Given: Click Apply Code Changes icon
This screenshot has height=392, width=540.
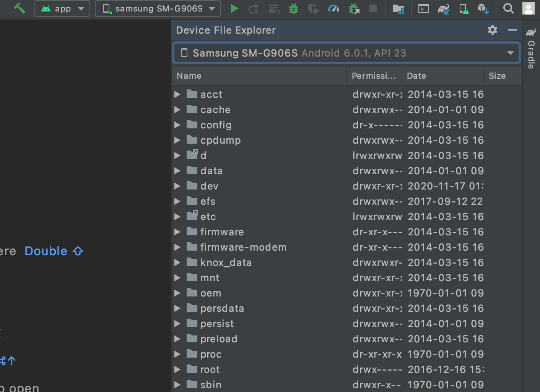Looking at the screenshot, I should tap(274, 8).
